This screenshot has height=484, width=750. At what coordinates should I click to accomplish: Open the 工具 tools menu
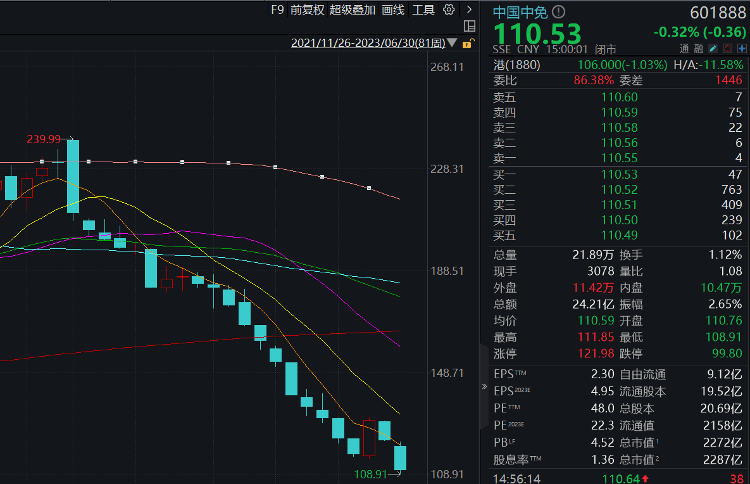pyautogui.click(x=423, y=10)
